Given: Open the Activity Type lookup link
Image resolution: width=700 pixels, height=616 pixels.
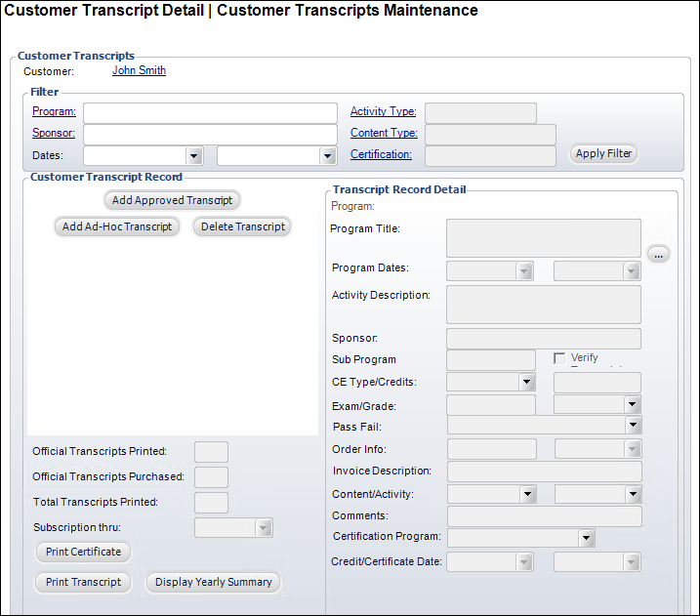Looking at the screenshot, I should pyautogui.click(x=383, y=111).
